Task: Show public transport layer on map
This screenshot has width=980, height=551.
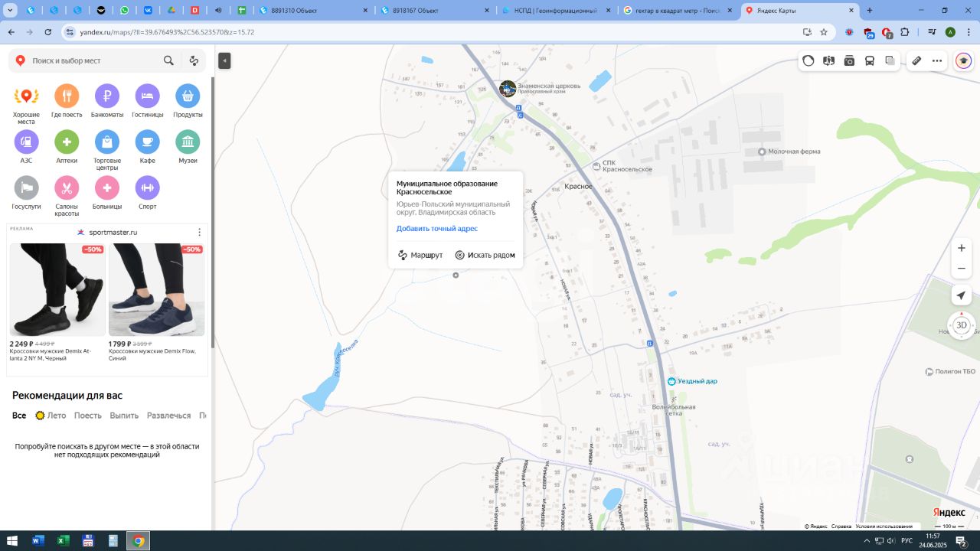Action: click(870, 61)
